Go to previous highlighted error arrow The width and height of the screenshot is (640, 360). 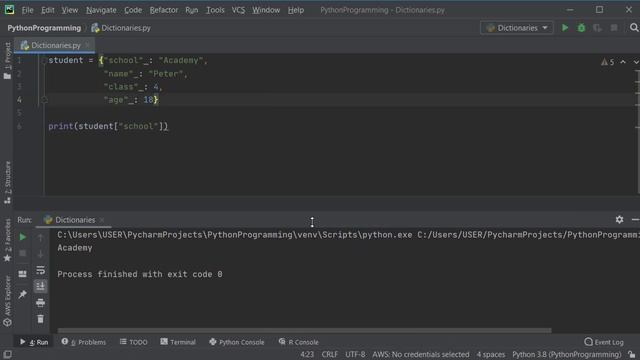(x=623, y=62)
